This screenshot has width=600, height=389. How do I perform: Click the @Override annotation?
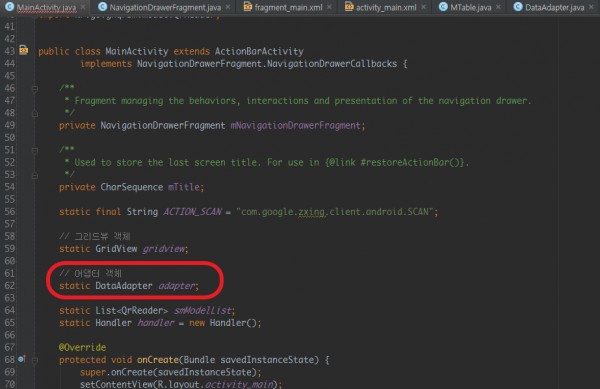coord(82,347)
